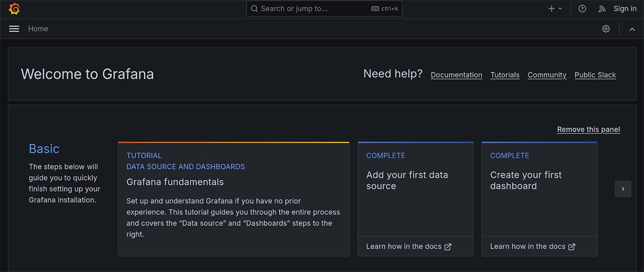Viewport: 644px width, 272px height.
Task: Open the Community link
Action: pos(547,75)
